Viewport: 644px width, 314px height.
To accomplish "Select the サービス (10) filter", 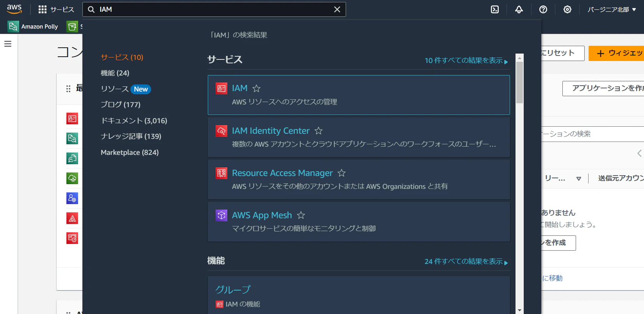I will point(122,57).
